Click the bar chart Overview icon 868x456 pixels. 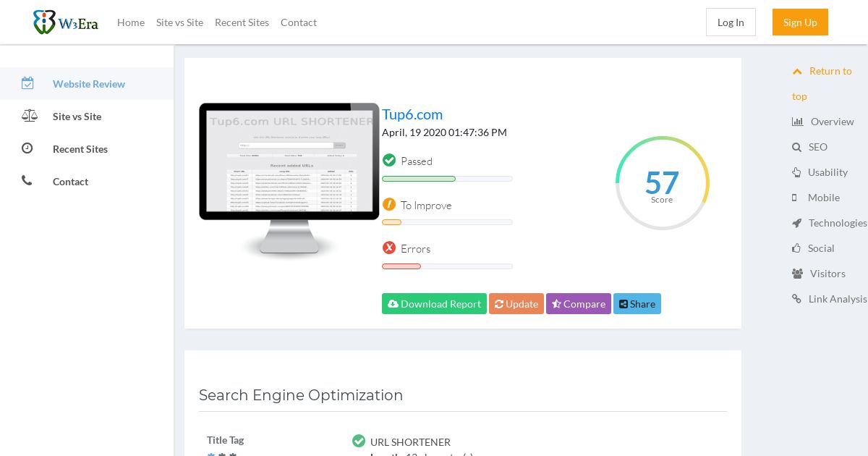[x=798, y=122]
